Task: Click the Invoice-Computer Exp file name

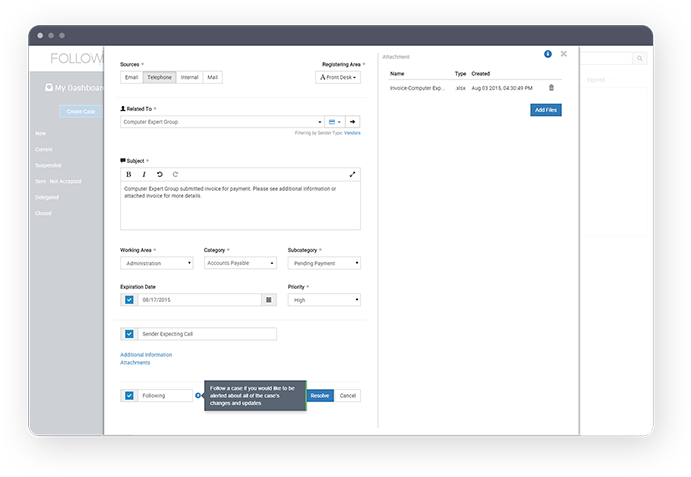Action: coord(417,88)
